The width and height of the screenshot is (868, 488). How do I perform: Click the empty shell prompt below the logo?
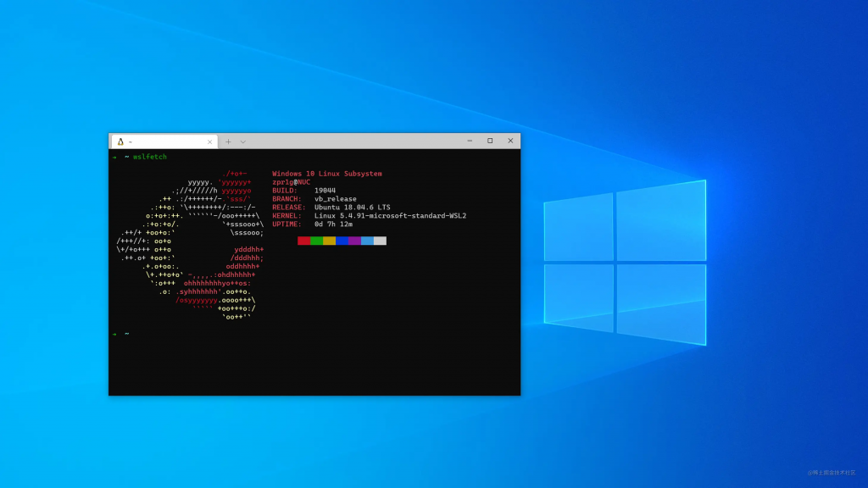[x=121, y=334]
